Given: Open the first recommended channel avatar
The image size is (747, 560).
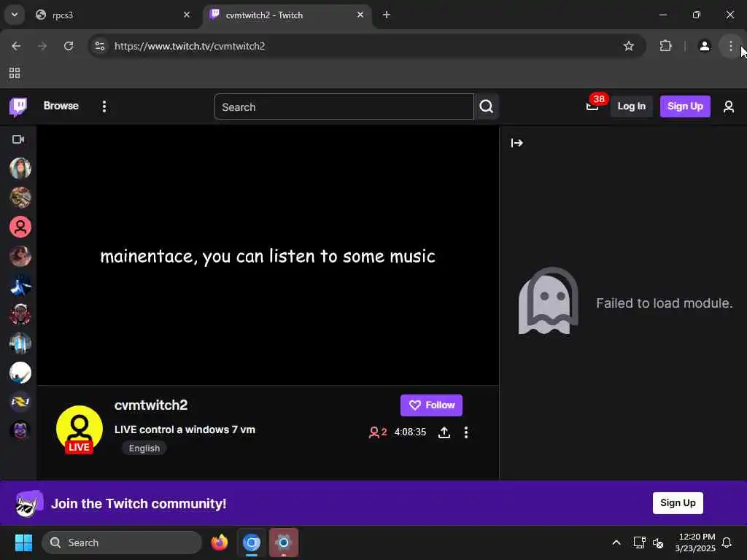Looking at the screenshot, I should coord(20,168).
